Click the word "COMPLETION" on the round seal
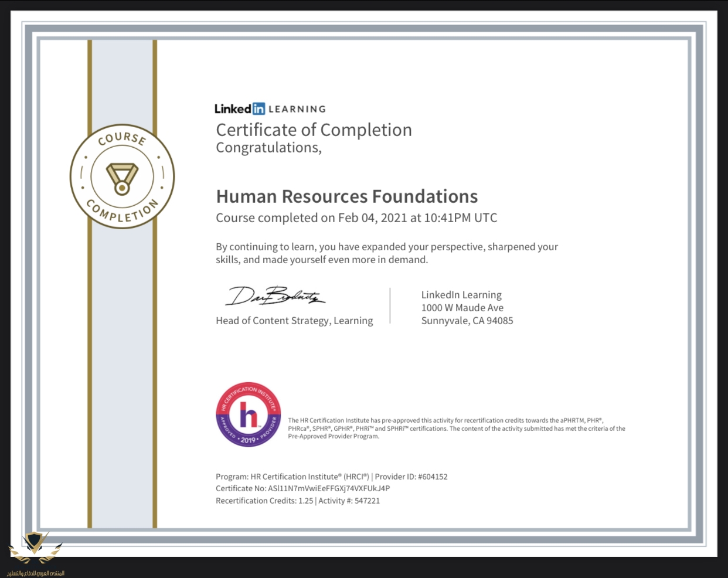The width and height of the screenshot is (728, 578). tap(123, 212)
